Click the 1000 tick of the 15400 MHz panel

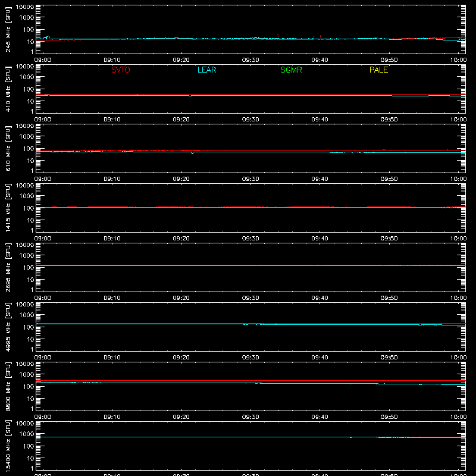coord(27,434)
